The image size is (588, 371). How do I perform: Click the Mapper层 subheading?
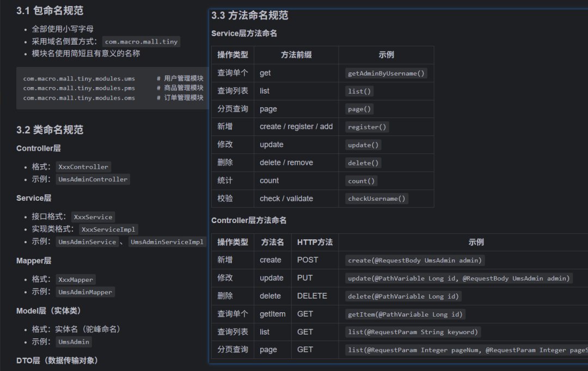pyautogui.click(x=34, y=261)
